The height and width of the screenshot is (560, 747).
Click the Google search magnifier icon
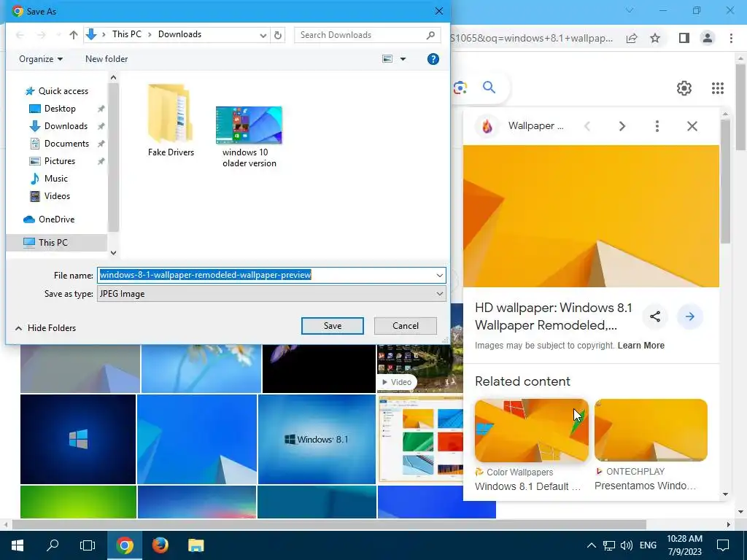tap(489, 87)
